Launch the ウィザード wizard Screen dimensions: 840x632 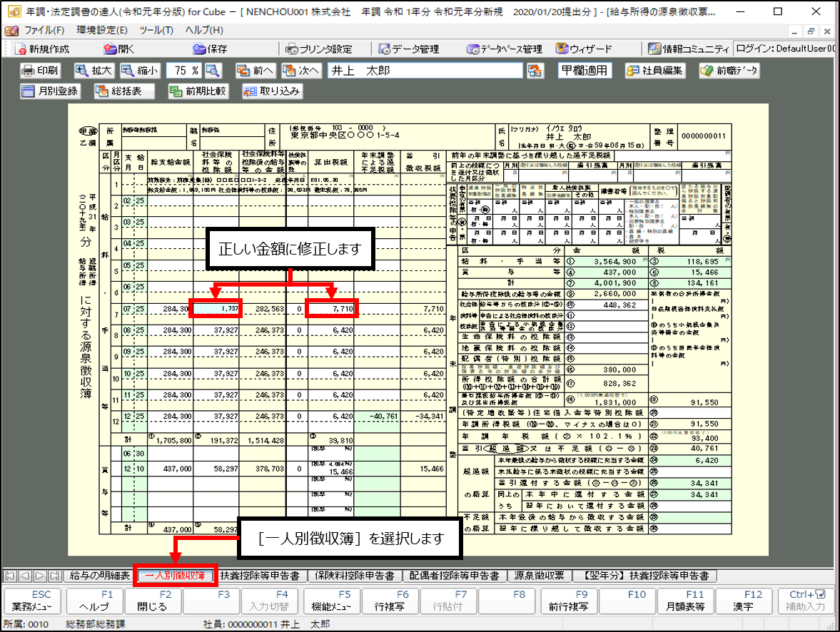pyautogui.click(x=583, y=49)
